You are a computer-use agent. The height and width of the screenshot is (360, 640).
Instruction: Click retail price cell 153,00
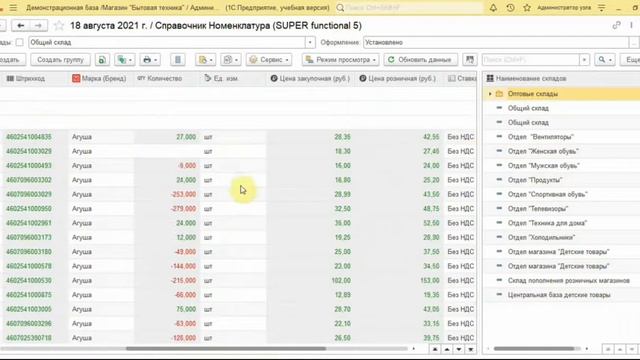click(x=430, y=280)
